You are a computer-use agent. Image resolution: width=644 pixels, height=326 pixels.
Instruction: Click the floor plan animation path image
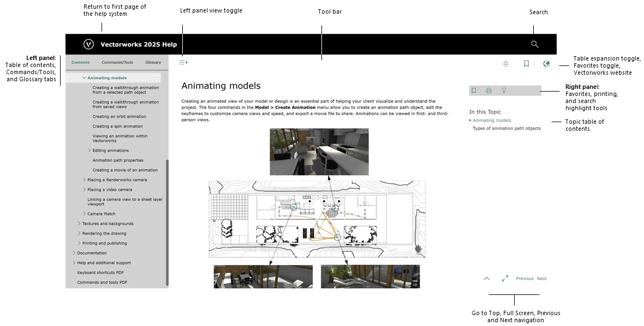tap(317, 219)
